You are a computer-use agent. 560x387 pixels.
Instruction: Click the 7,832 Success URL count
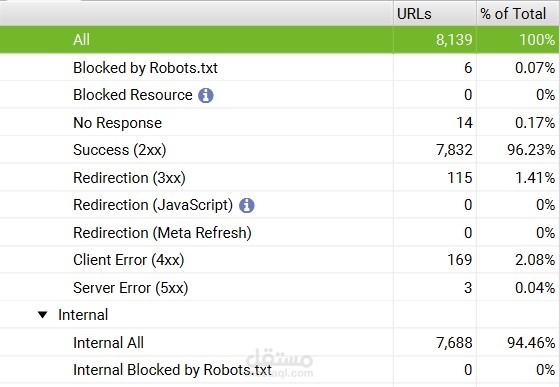[x=454, y=150]
